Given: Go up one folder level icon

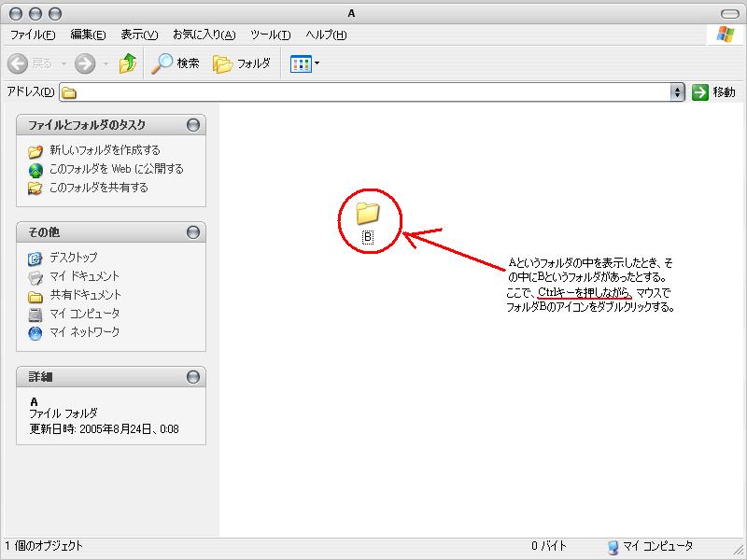Looking at the screenshot, I should click(x=128, y=63).
